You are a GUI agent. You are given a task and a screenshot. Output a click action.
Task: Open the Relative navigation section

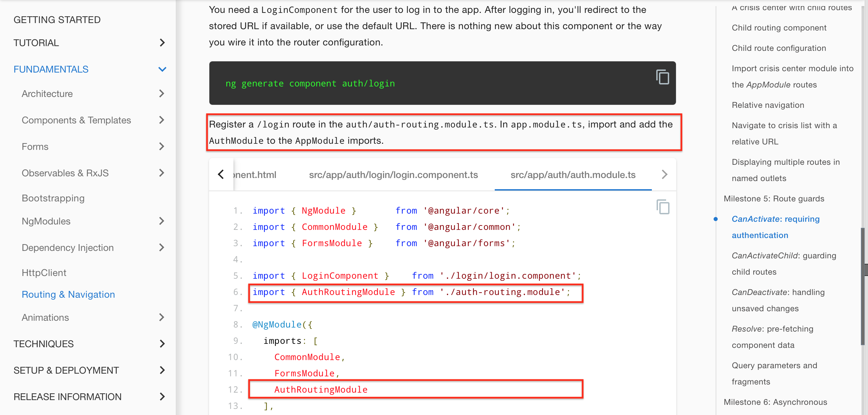coord(768,105)
